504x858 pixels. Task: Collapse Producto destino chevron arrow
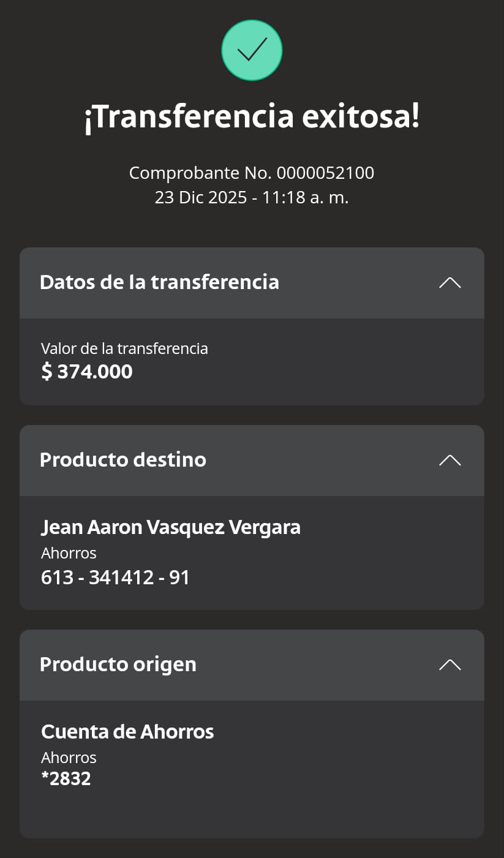tap(449, 460)
